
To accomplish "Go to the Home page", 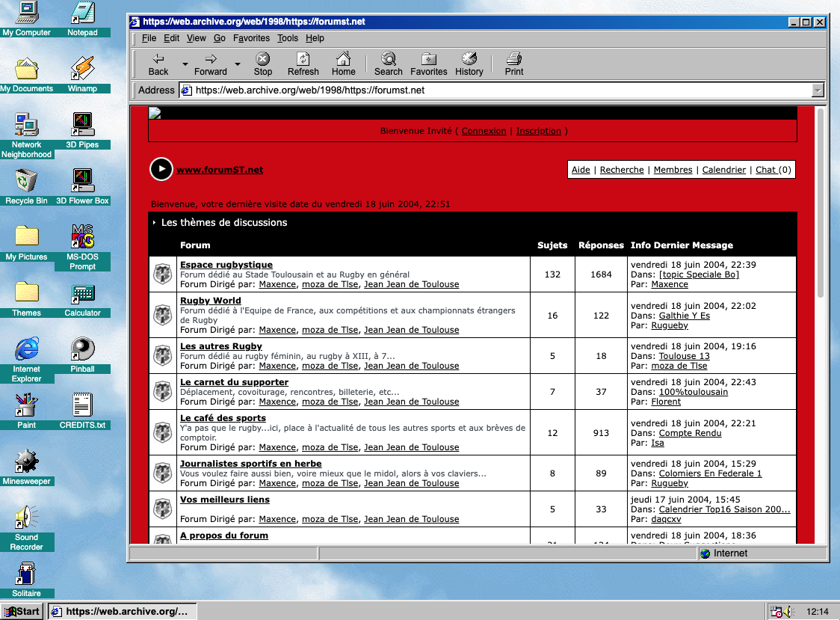I will [x=343, y=64].
